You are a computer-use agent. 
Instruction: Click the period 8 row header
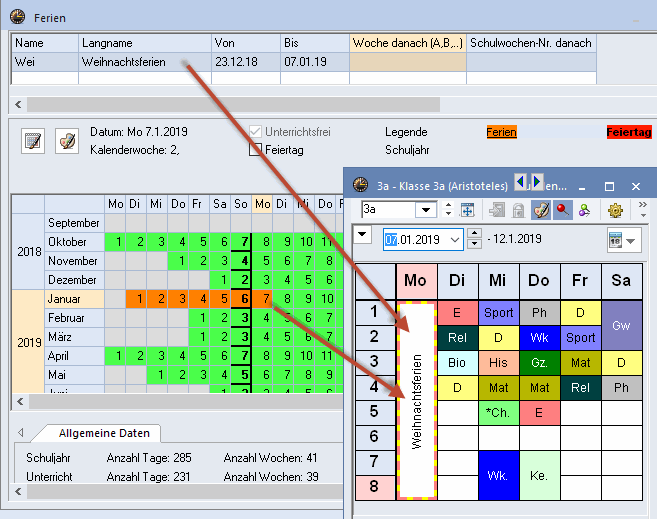(x=375, y=487)
